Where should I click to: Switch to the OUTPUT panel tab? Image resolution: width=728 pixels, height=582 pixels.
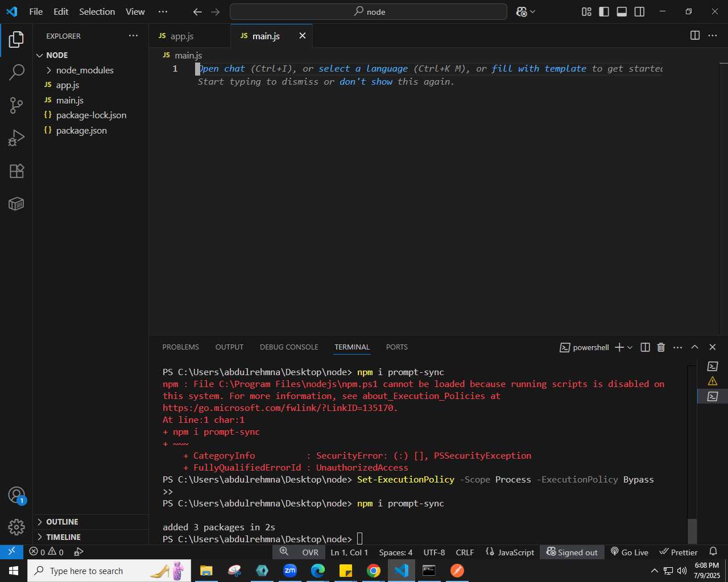point(229,347)
